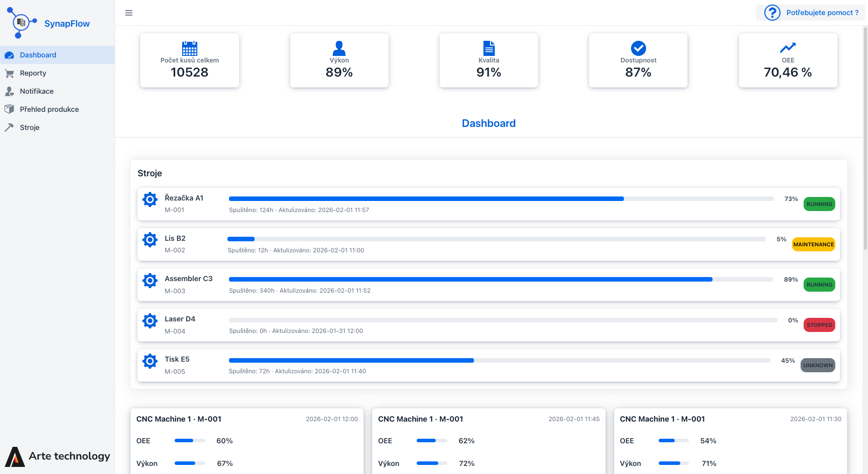Click the Potřebujete pomoc link
This screenshot has width=868, height=474.
click(822, 13)
